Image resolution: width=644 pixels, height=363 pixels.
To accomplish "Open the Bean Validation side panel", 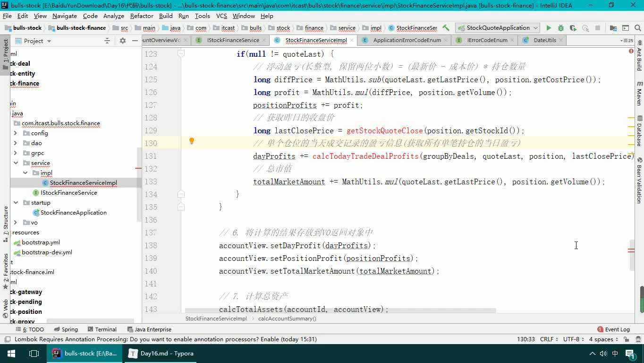I will (639, 181).
